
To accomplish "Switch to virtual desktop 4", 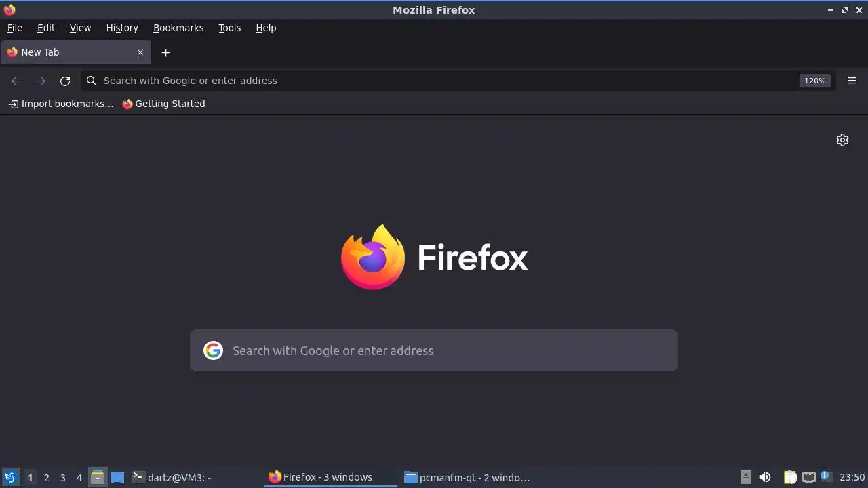I will coord(79,478).
